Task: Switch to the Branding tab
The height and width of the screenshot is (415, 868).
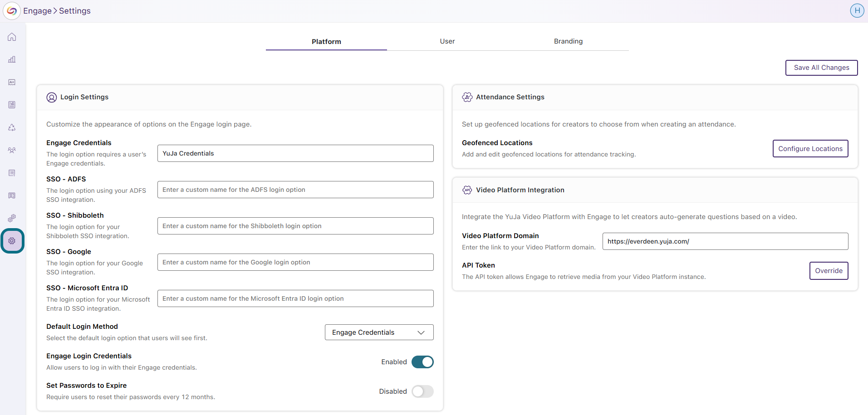Action: point(568,41)
